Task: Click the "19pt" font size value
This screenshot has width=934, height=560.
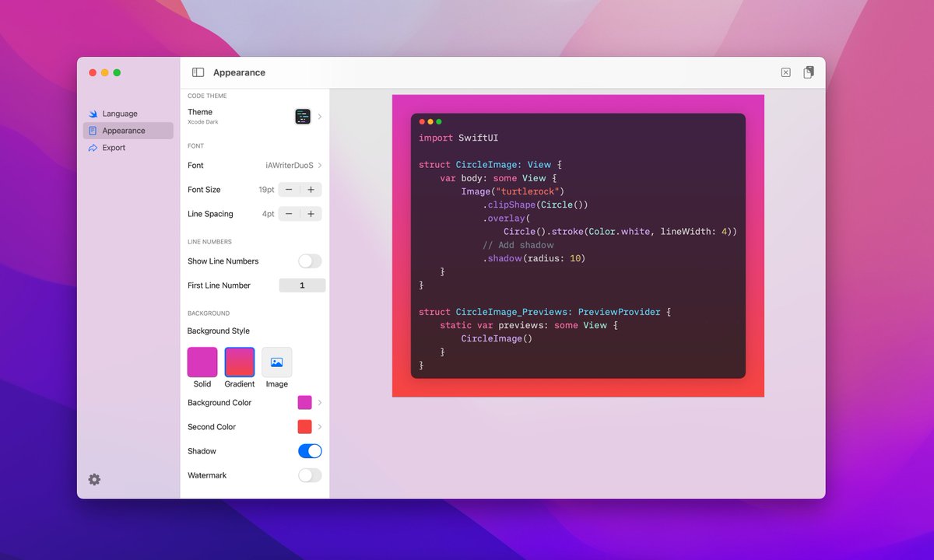Action: tap(267, 190)
